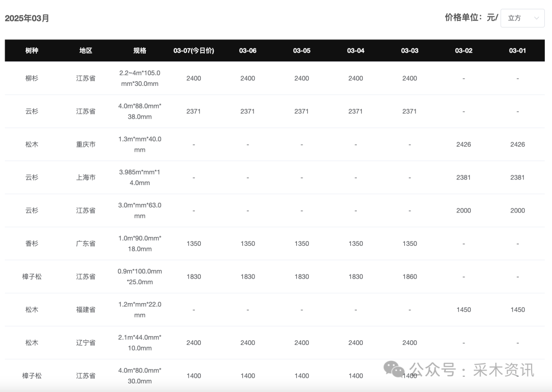Click the 03-03 column header
Image resolution: width=552 pixels, height=392 pixels.
410,51
